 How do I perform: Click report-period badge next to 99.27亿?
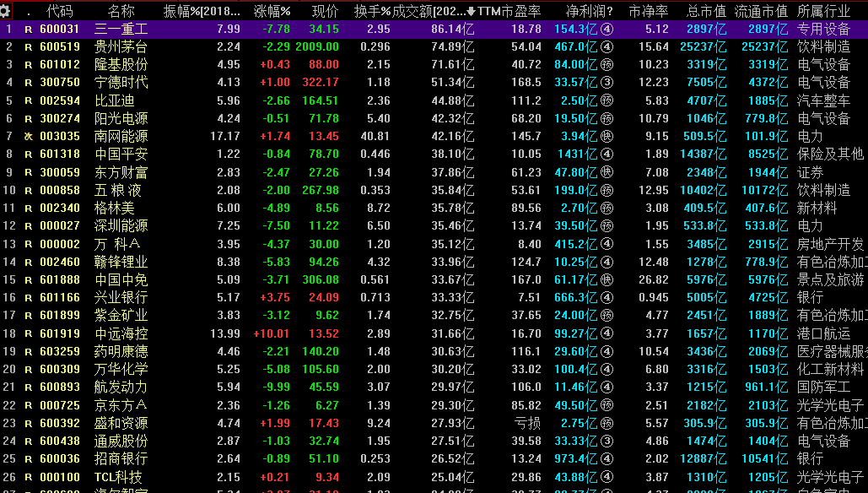607,333
